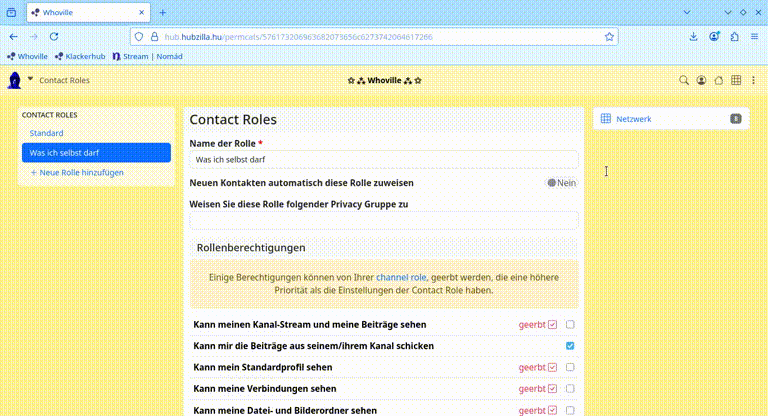Select the Standard role in the sidebar
Screen dimensions: 768x416
pos(47,133)
